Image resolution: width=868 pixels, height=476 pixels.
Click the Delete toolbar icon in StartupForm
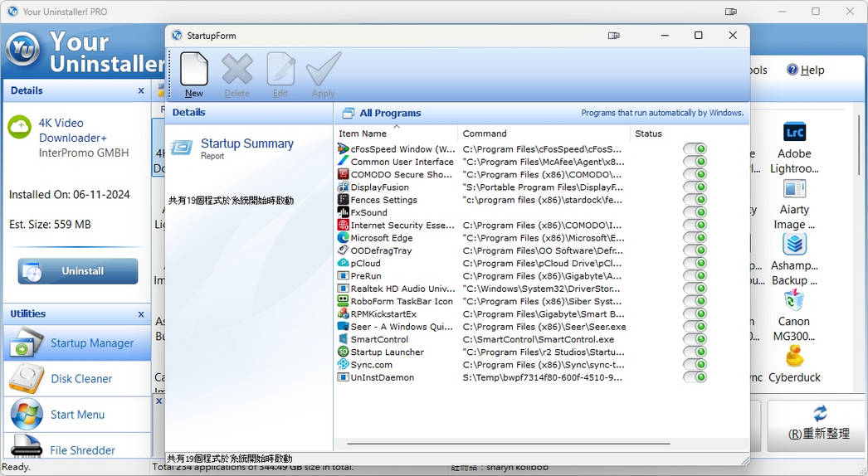tap(237, 69)
